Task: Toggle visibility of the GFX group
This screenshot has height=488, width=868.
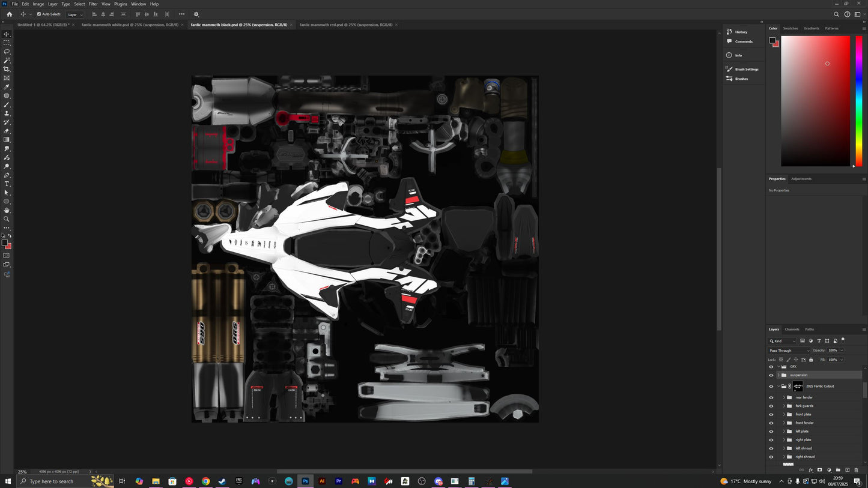Action: click(x=771, y=366)
